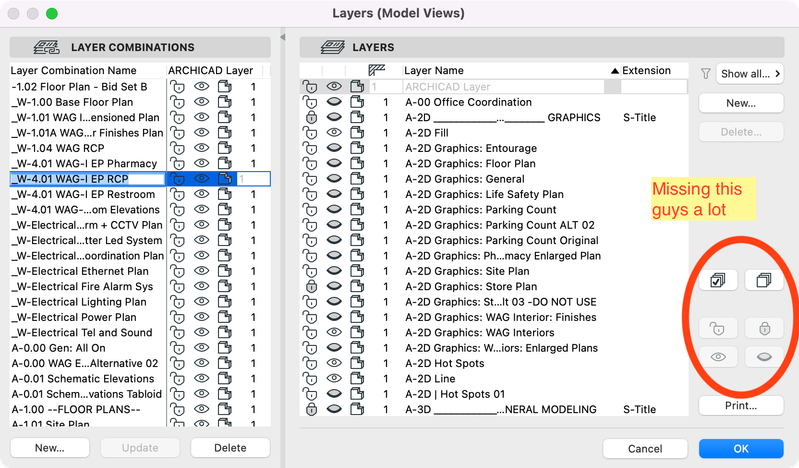Select _W-Electrical Fire Alarm Sys combination
The height and width of the screenshot is (468, 799).
coord(83,287)
